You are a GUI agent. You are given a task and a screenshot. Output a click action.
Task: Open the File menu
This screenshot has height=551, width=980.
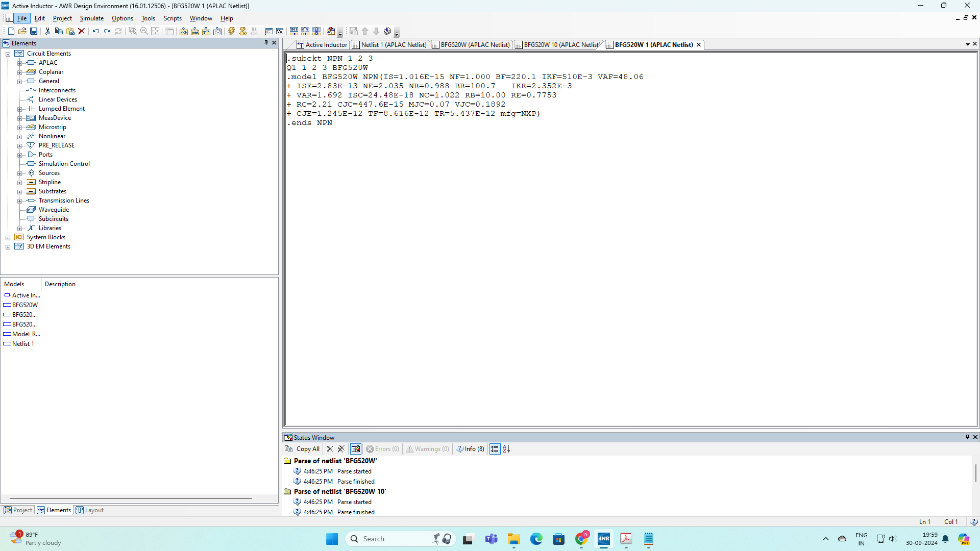pos(22,18)
